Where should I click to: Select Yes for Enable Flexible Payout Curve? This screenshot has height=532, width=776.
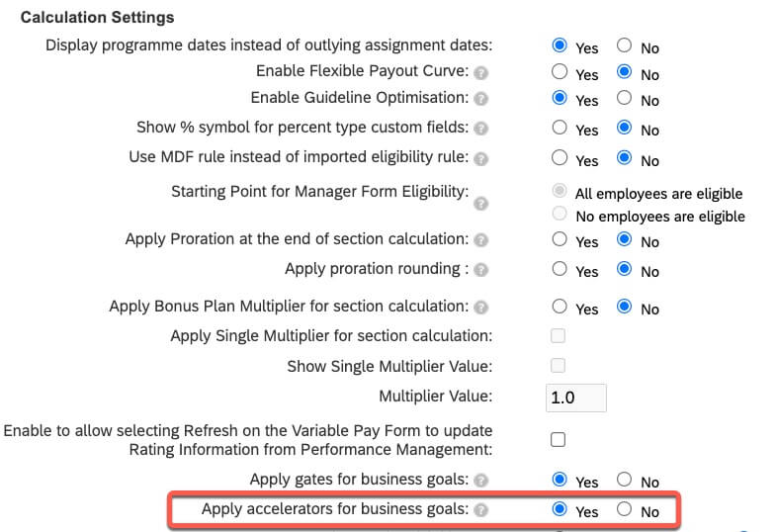click(560, 71)
